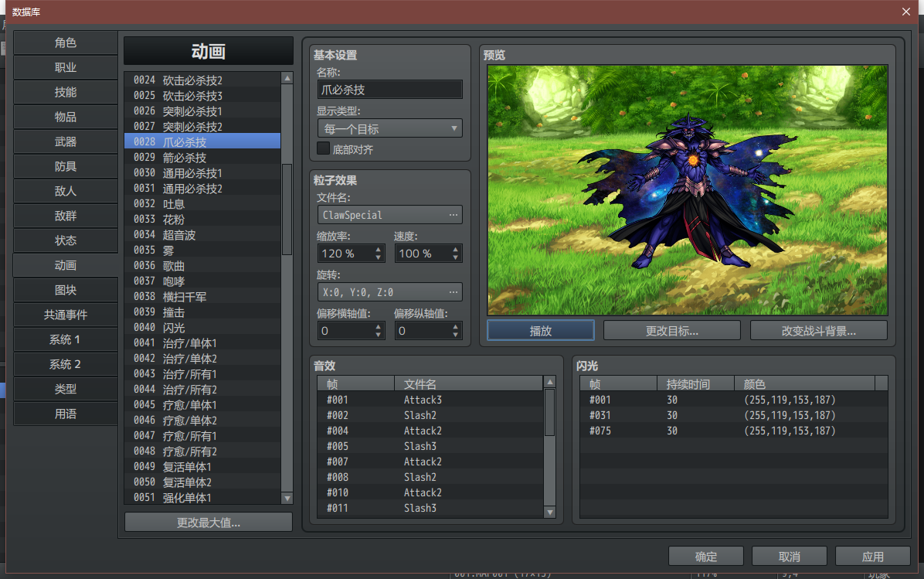Select animation 0032 吐息

pyautogui.click(x=202, y=203)
